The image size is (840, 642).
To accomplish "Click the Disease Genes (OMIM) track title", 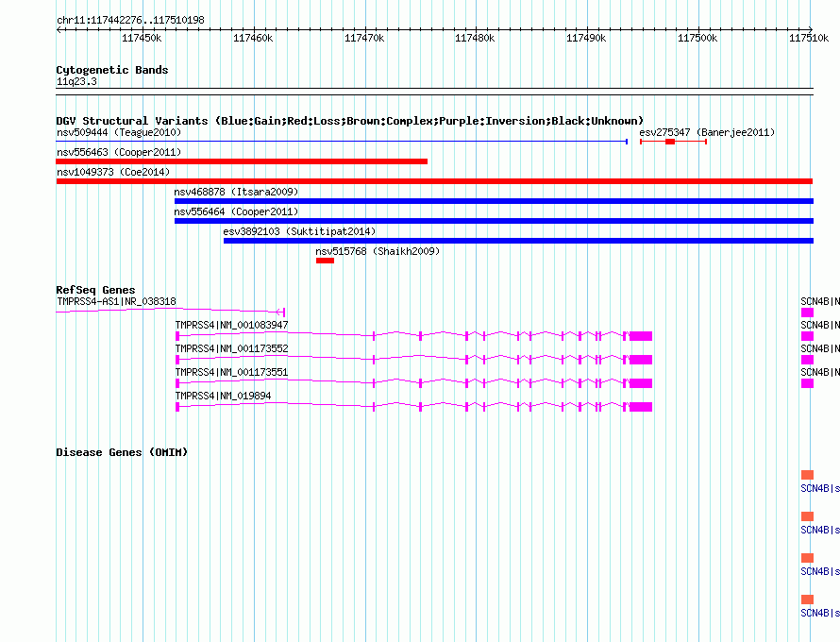I will (122, 451).
